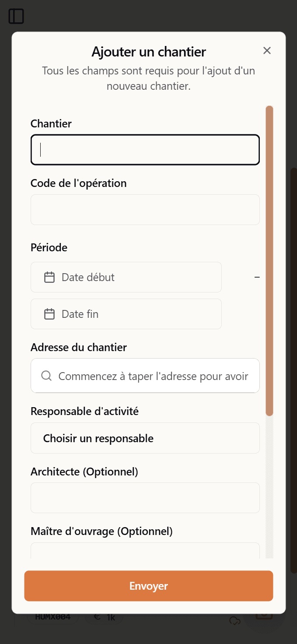Select the HUMX004 code chip

click(x=52, y=616)
